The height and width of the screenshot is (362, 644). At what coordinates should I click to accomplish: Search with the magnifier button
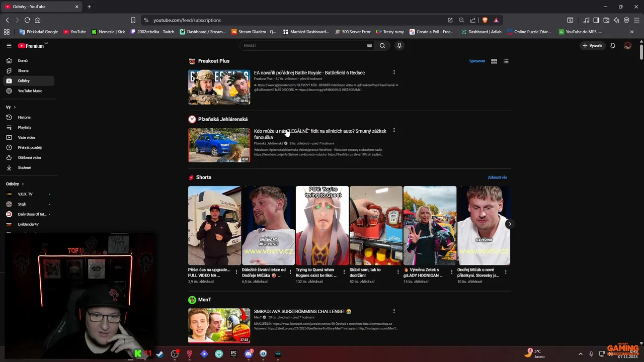(382, 46)
